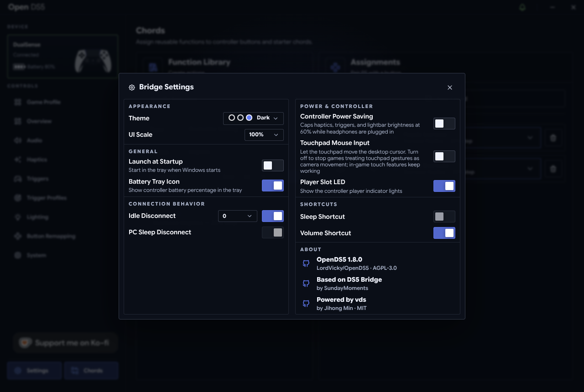Click the GitHub icon beside Powered by vds
The image size is (584, 392).
coord(306,304)
